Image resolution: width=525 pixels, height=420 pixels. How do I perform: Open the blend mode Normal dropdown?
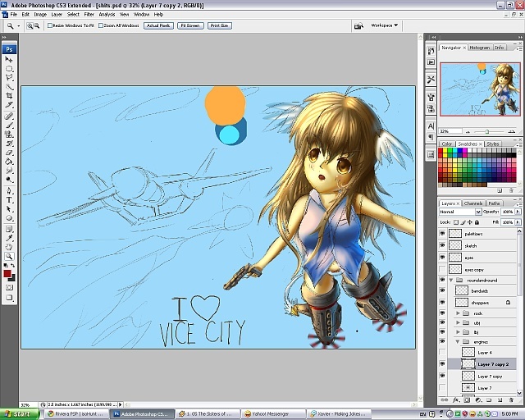pos(460,212)
